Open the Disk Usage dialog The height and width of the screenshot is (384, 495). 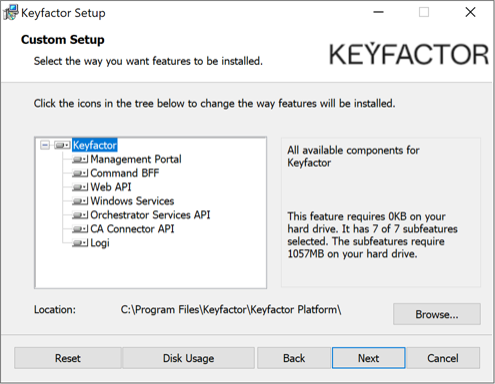pyautogui.click(x=189, y=358)
